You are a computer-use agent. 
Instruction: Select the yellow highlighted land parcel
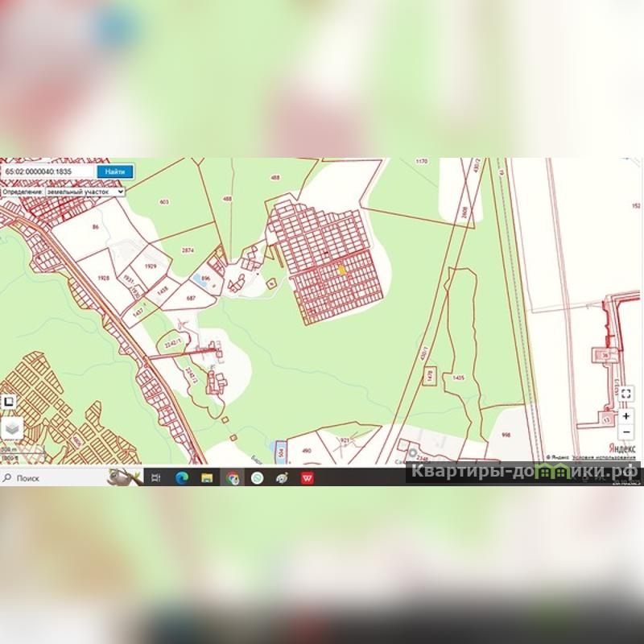click(342, 270)
